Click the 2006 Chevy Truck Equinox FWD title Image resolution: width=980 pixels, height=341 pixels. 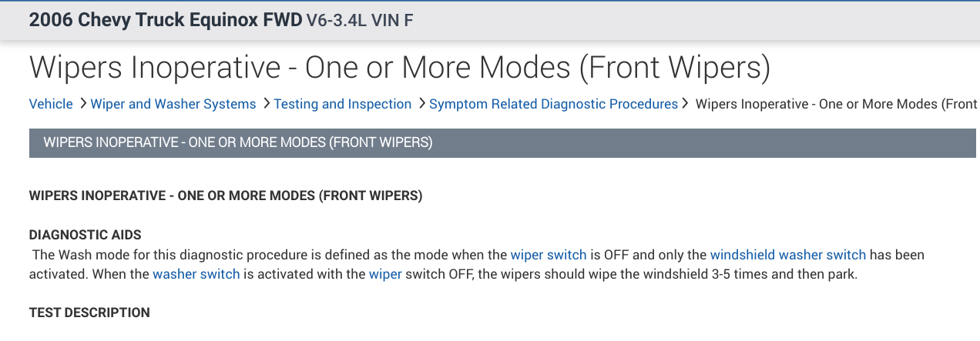pos(166,20)
